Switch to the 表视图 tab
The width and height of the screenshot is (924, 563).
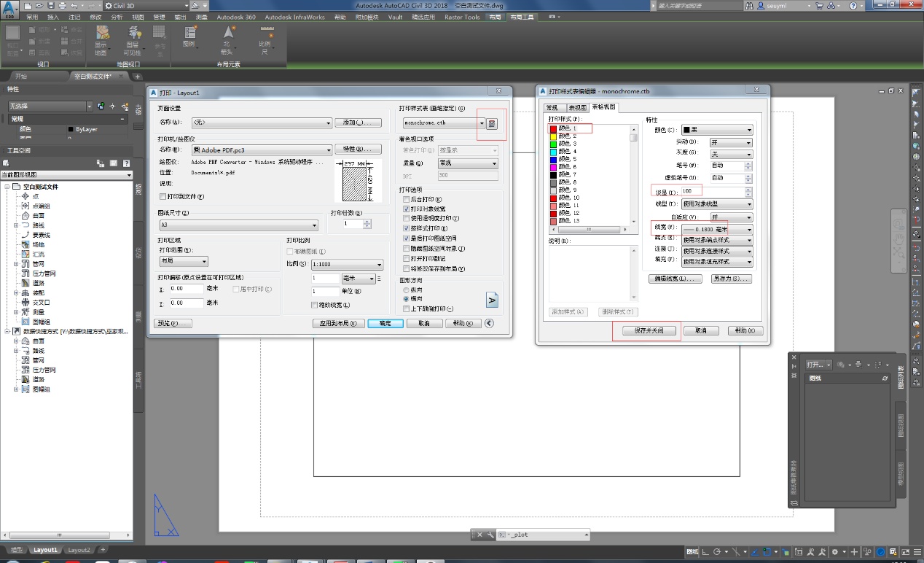pyautogui.click(x=578, y=107)
